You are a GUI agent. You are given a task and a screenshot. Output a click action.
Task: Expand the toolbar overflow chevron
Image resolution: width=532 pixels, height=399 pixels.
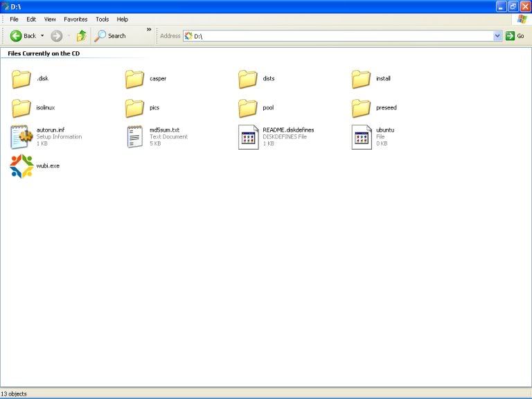148,30
